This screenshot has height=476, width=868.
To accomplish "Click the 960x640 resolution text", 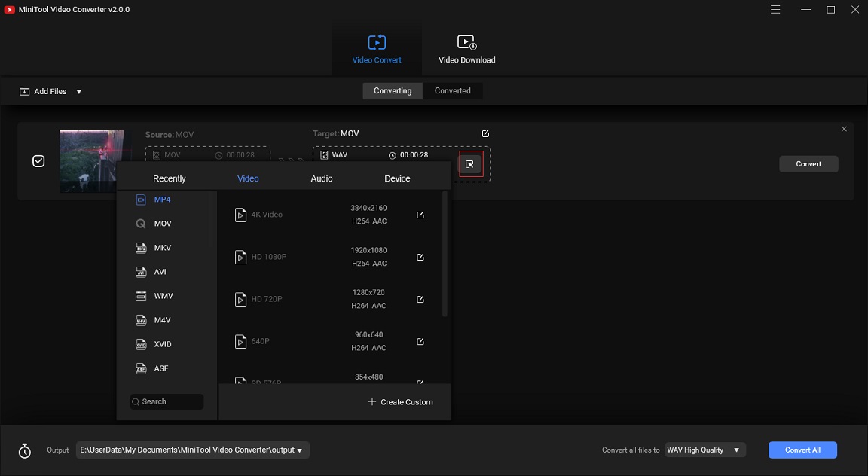I will pos(368,334).
